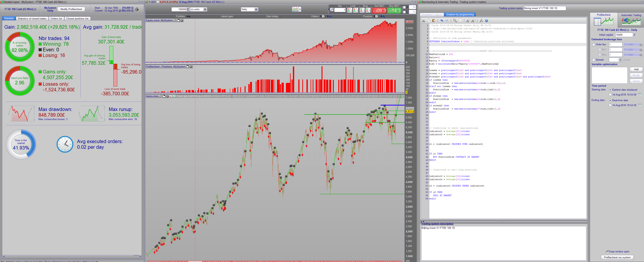Open function library fx icon

pos(481,21)
